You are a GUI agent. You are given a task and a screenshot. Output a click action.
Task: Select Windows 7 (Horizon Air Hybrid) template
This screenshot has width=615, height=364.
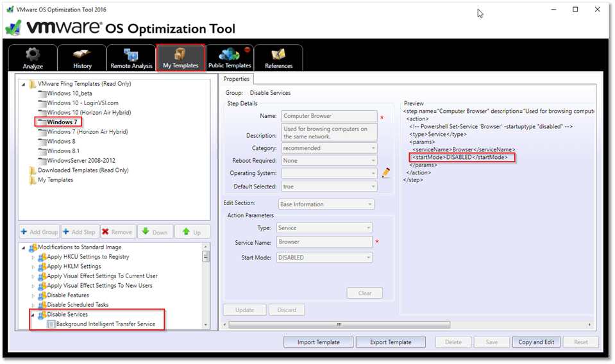point(87,132)
